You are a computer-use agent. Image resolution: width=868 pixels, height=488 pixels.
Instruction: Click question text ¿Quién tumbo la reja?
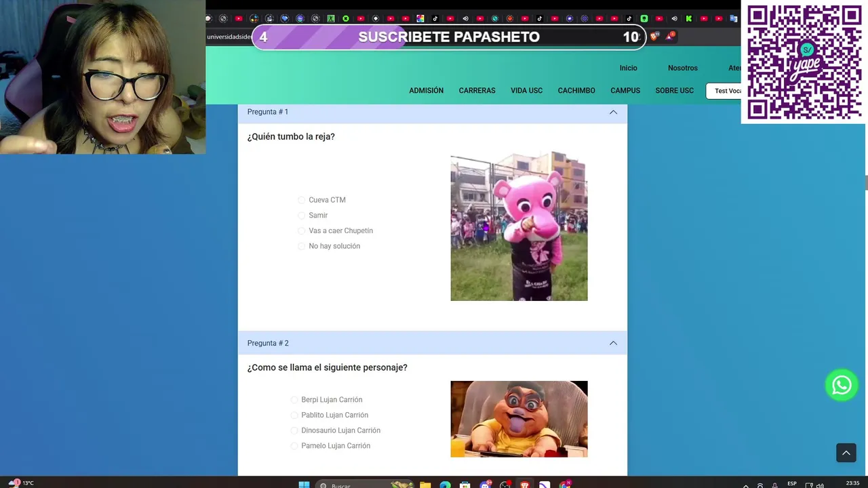[x=291, y=136]
